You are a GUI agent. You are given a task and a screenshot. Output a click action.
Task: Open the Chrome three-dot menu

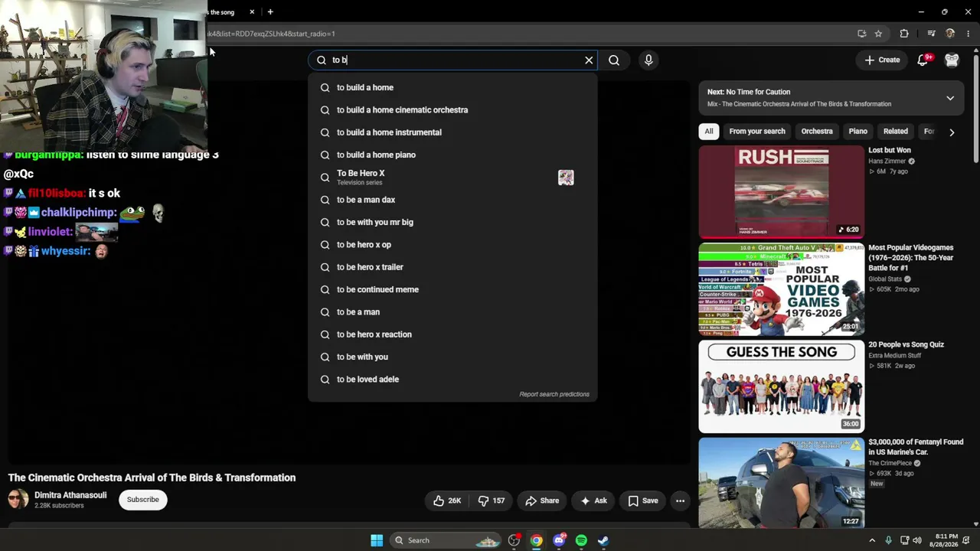pos(969,34)
